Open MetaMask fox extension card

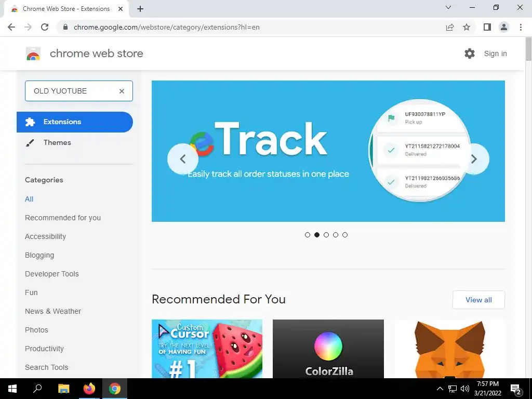click(x=449, y=349)
